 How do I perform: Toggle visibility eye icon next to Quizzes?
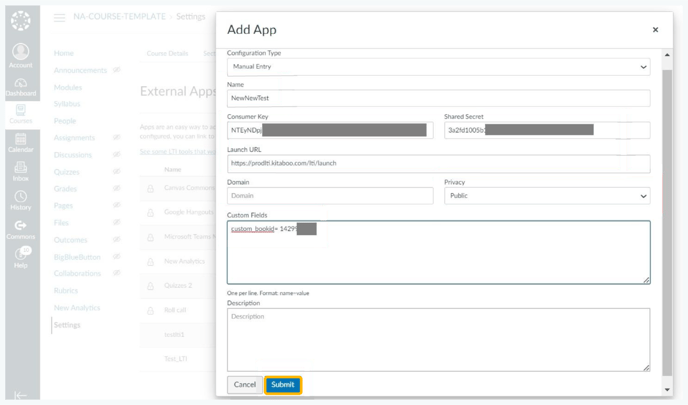[117, 172]
